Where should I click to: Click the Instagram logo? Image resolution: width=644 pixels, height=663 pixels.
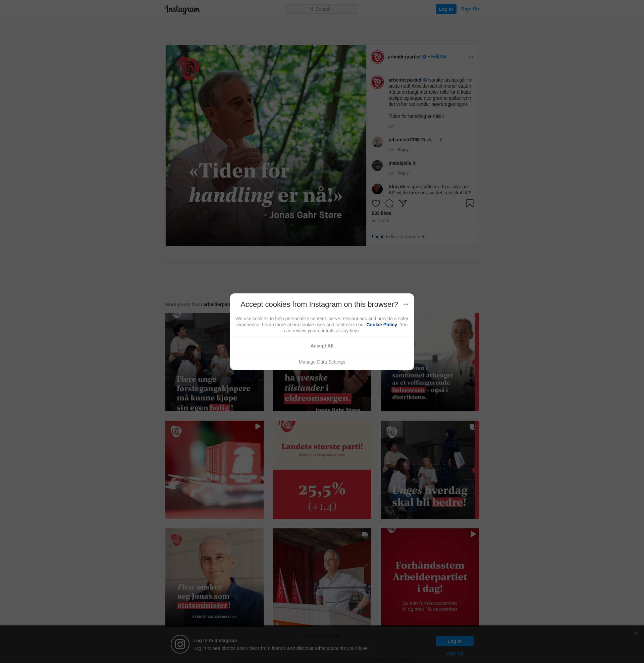point(182,9)
